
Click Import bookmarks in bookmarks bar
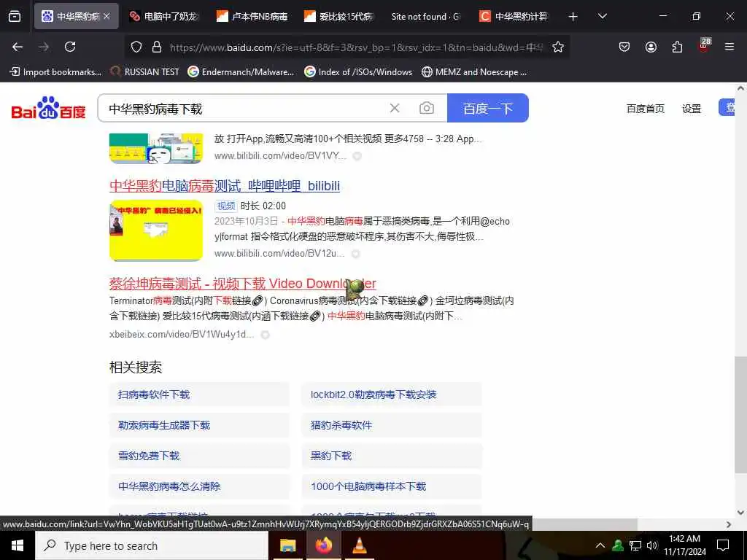tap(55, 72)
